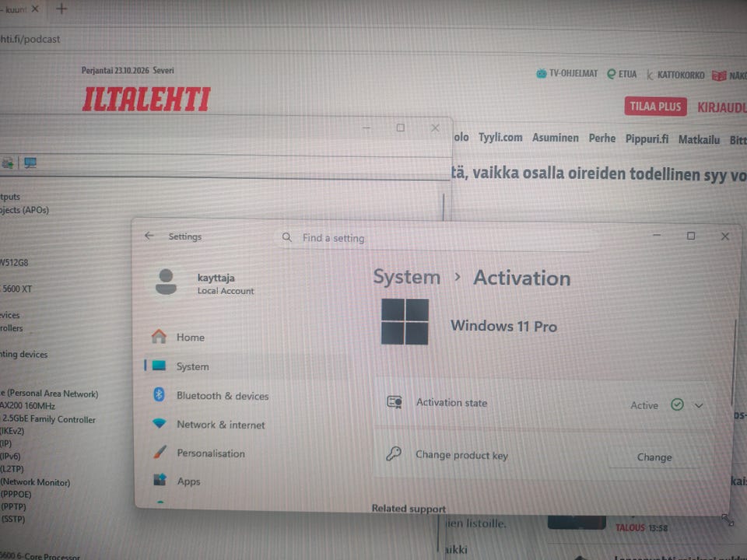This screenshot has height=560, width=747.
Task: Select System in the Settings sidebar
Action: 192,366
